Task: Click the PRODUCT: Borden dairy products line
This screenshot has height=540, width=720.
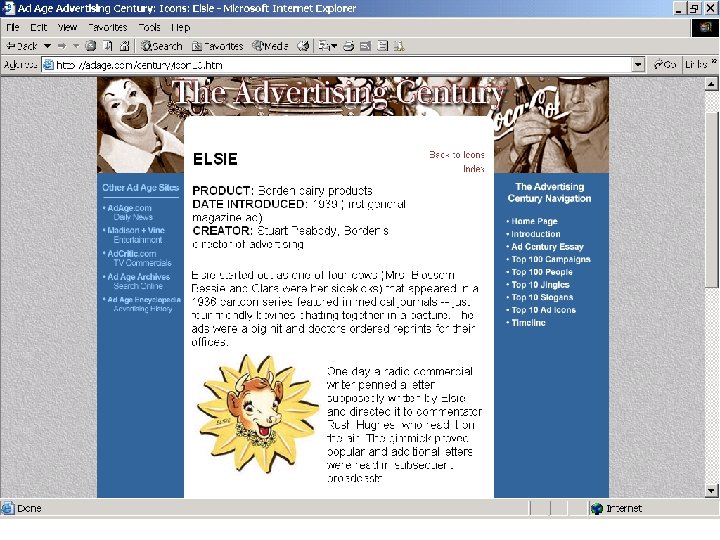Action: [282, 191]
